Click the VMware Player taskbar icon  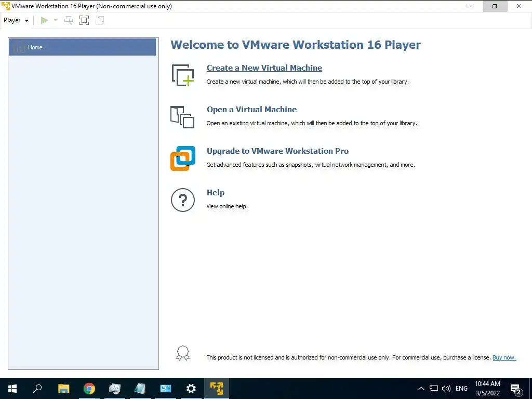[x=217, y=389]
